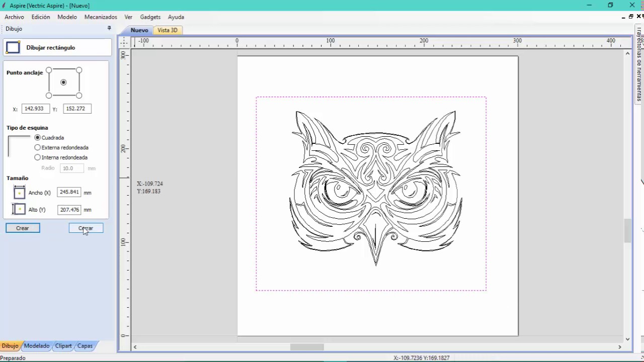This screenshot has width=644, height=362.
Task: Click the Dibujar rectángulo tool icon
Action: 13,48
